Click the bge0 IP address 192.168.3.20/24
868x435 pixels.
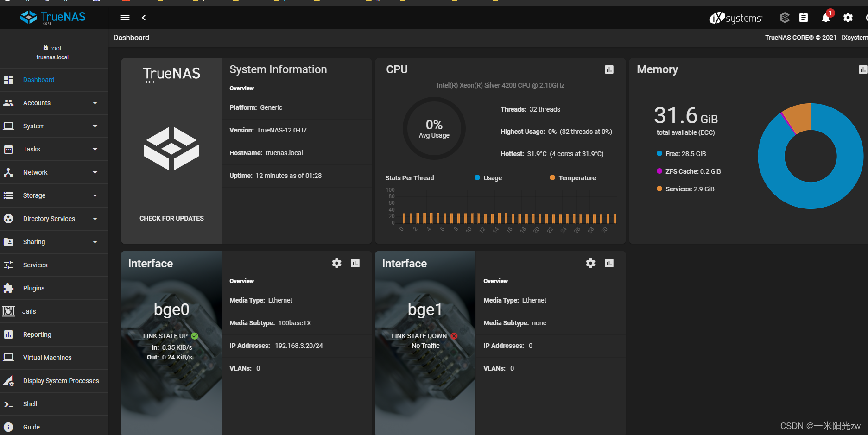point(299,346)
